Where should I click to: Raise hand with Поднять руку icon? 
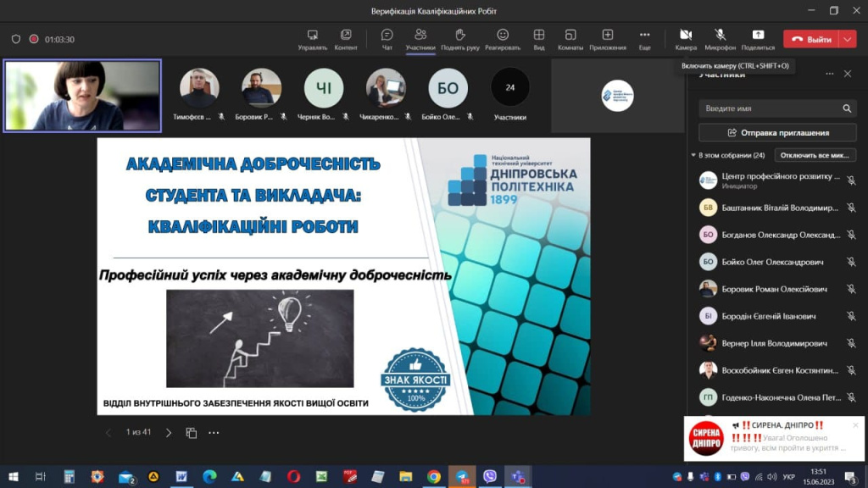tap(460, 39)
